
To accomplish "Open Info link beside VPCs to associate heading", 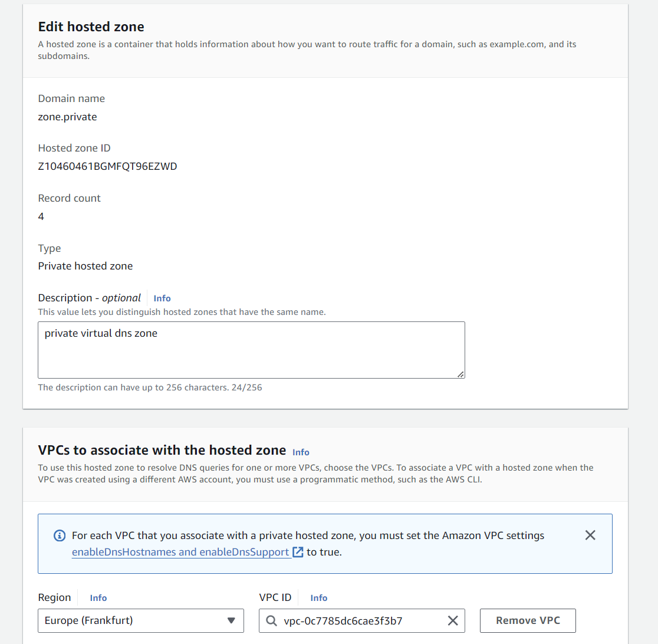I will [x=301, y=452].
